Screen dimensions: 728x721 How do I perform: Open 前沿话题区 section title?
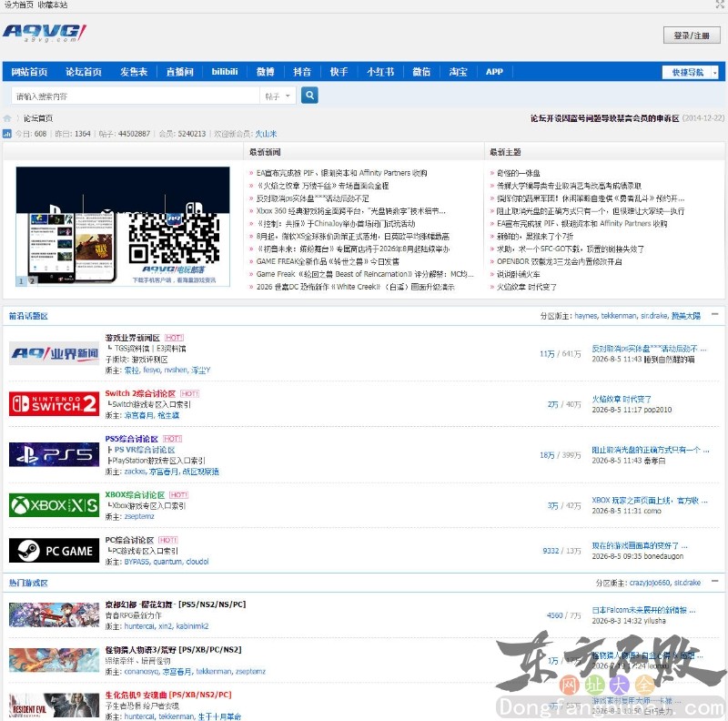click(28, 316)
